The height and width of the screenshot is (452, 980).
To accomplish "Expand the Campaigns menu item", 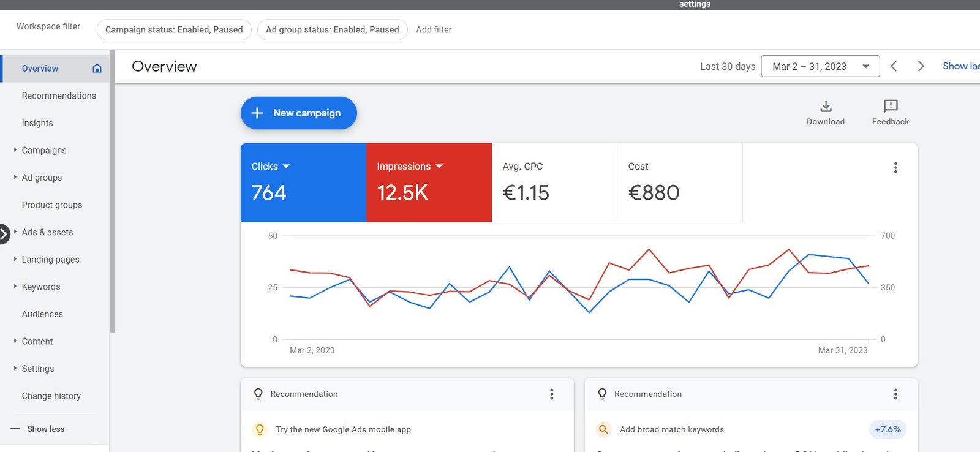I will point(15,149).
